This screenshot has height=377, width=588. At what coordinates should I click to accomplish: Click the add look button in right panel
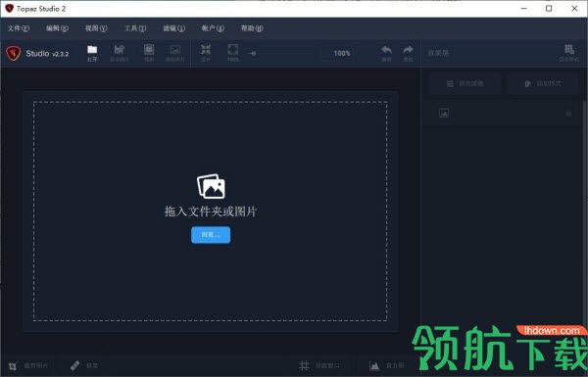(543, 83)
